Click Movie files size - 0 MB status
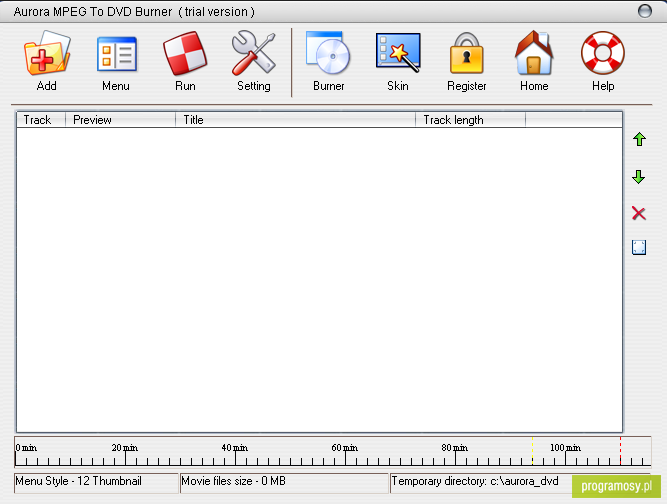The height and width of the screenshot is (504, 667). point(284,483)
